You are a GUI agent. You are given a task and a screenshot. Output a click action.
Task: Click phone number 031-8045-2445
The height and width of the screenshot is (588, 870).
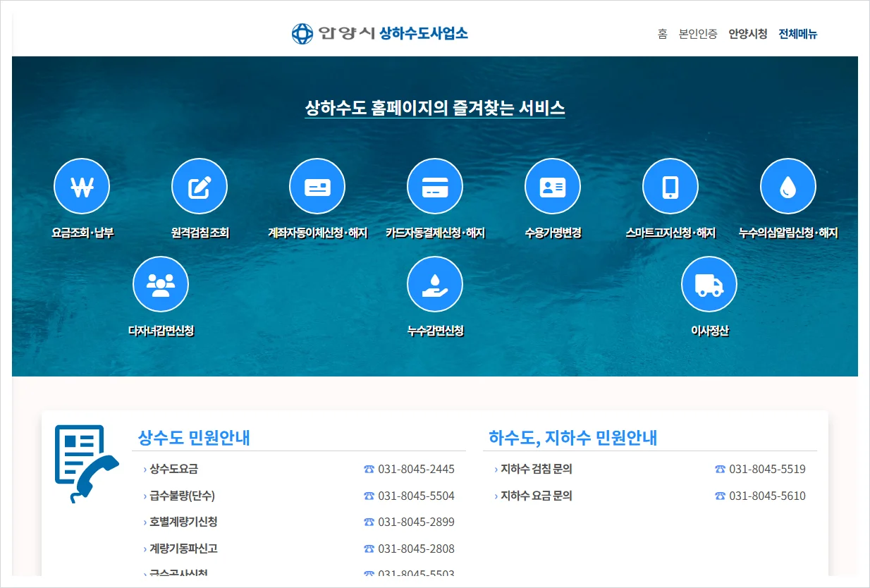coord(417,469)
